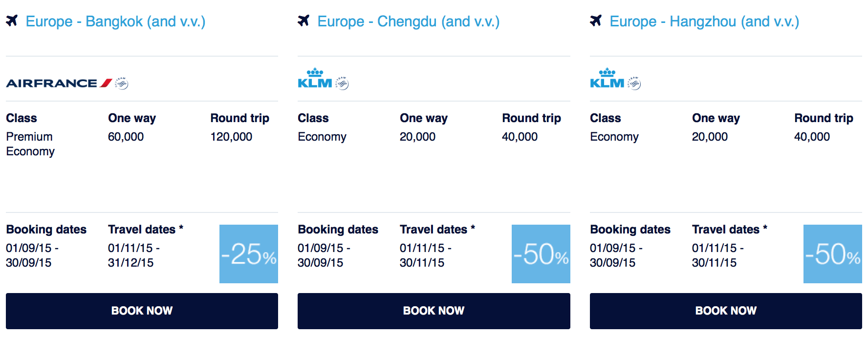Click the -50% badge in Hangzhou offer

click(x=833, y=254)
